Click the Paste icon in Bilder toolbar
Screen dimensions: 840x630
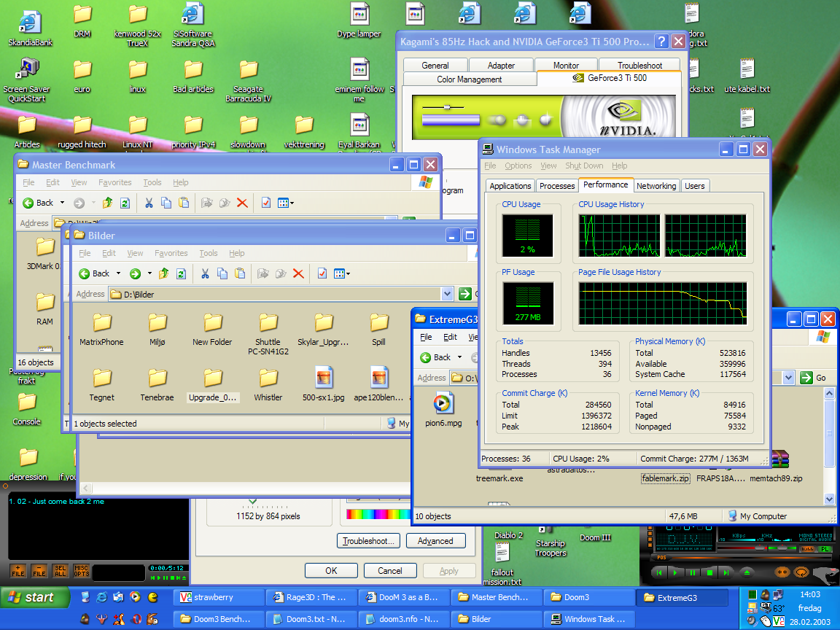pos(240,273)
